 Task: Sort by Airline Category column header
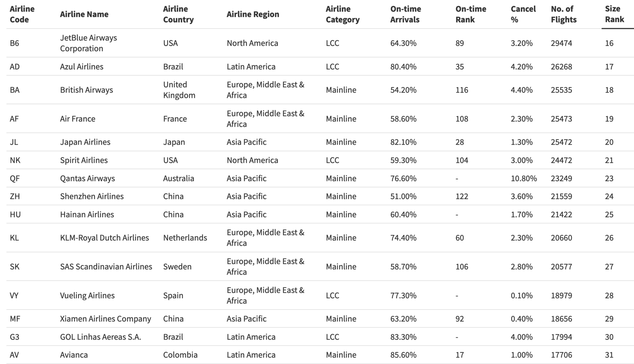pos(342,14)
